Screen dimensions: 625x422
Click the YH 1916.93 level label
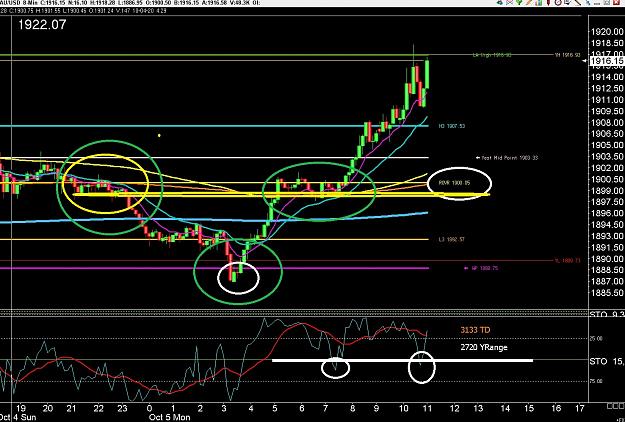(x=568, y=55)
